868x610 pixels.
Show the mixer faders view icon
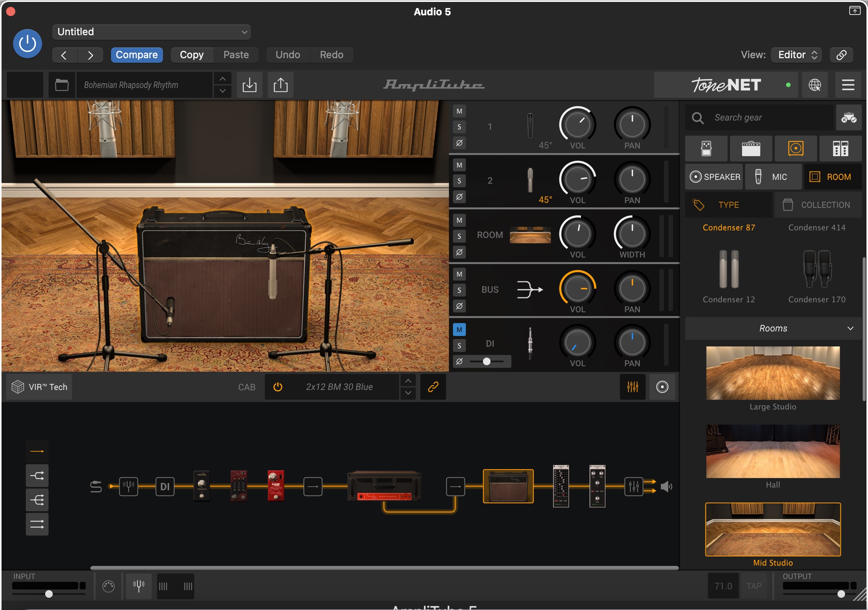point(633,387)
